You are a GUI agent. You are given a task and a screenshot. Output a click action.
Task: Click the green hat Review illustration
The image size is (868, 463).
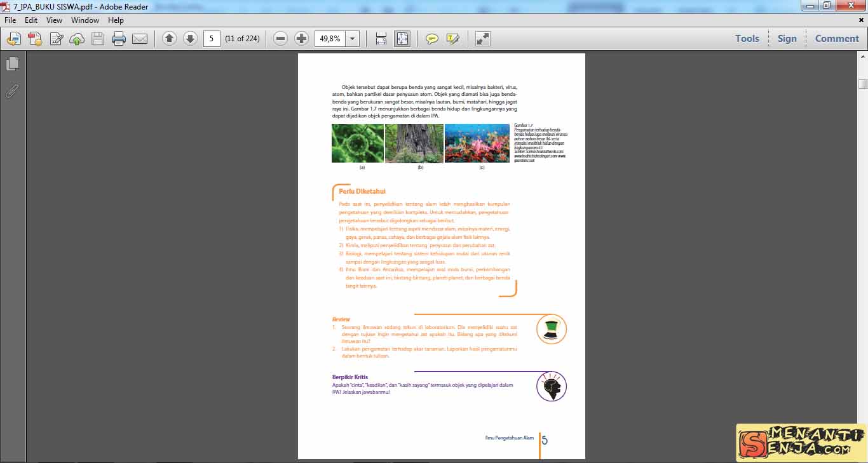[551, 329]
